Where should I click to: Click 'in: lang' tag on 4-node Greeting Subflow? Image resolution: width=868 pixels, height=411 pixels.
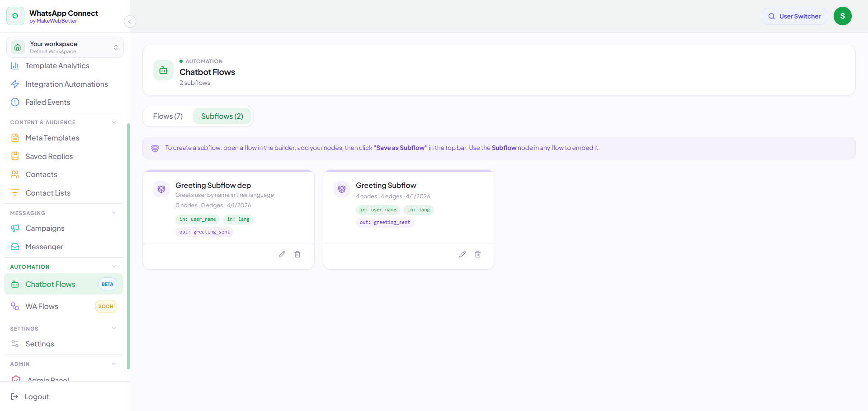[x=419, y=210]
